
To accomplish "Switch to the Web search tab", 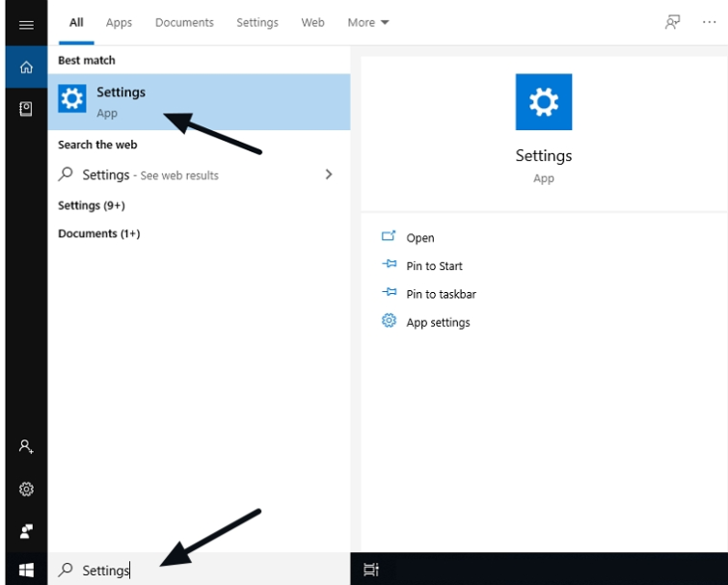I will pos(312,23).
